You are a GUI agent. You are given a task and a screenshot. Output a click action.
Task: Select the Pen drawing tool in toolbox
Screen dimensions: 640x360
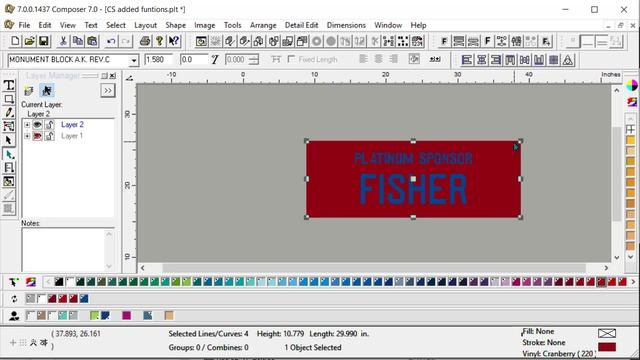pyautogui.click(x=9, y=112)
